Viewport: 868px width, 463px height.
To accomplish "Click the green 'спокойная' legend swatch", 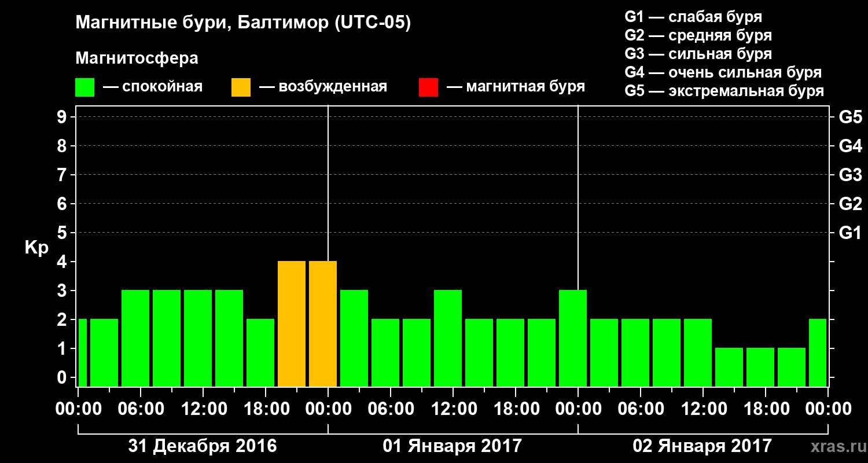I will pyautogui.click(x=85, y=87).
